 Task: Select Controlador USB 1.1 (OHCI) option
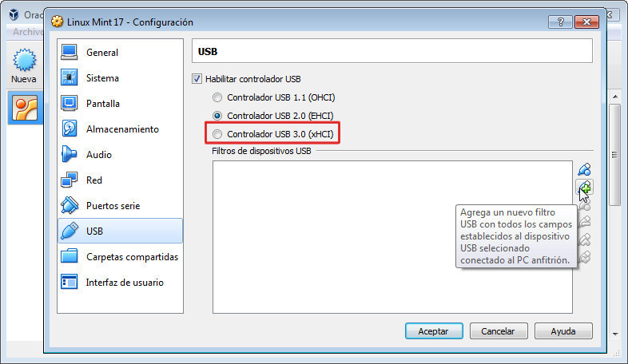217,97
